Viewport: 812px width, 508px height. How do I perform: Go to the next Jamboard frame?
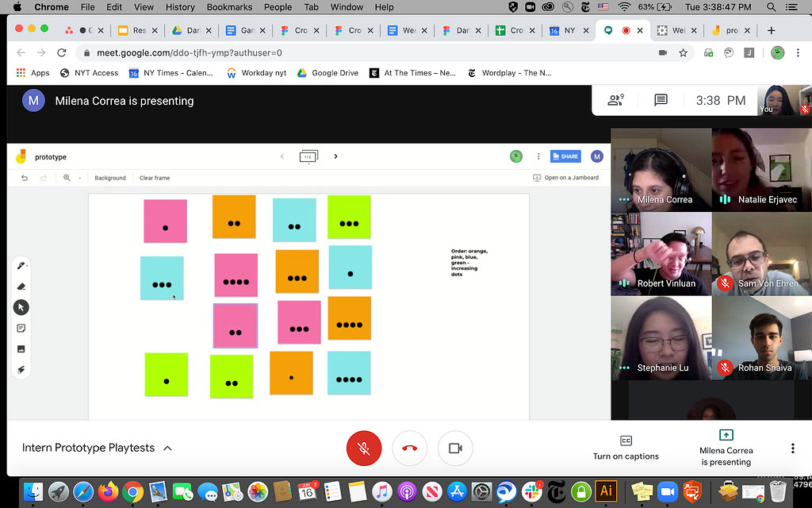[335, 156]
